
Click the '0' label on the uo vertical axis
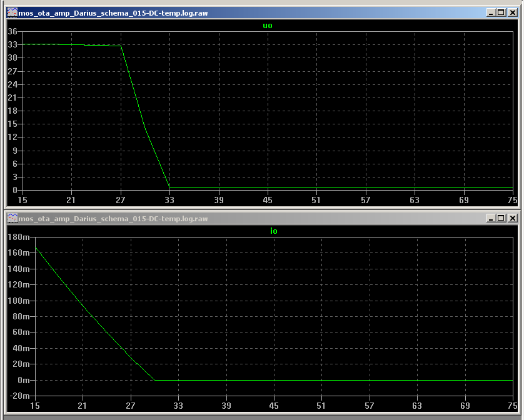[15, 190]
